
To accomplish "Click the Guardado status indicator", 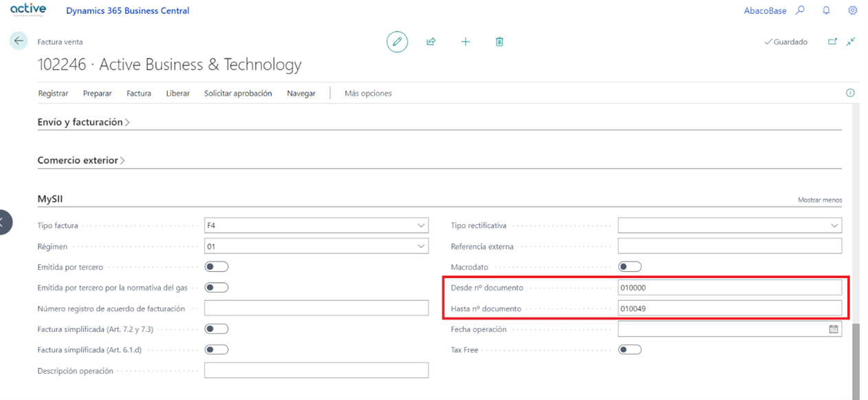I will [786, 42].
